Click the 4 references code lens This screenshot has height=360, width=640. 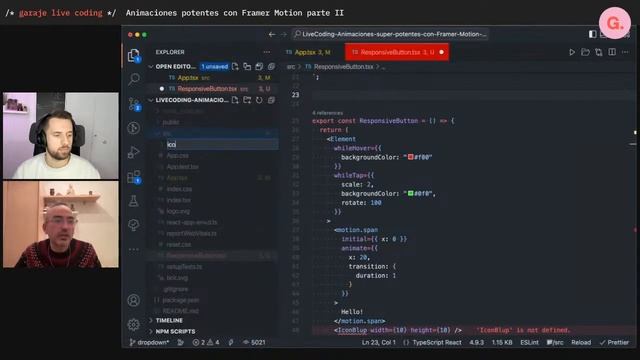click(x=327, y=113)
